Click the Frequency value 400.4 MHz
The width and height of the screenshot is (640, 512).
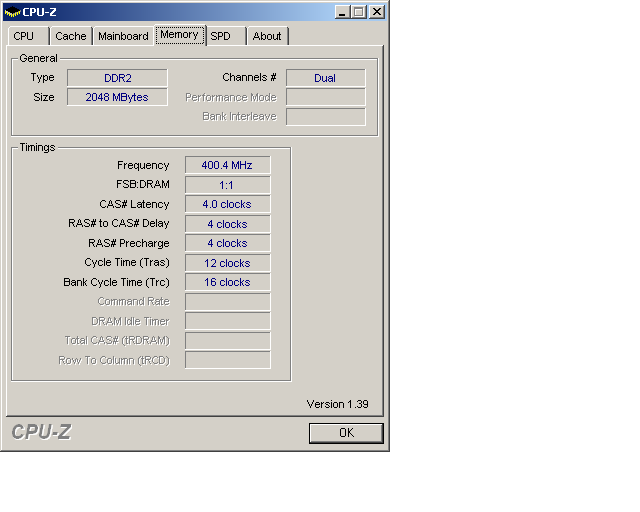coord(227,165)
